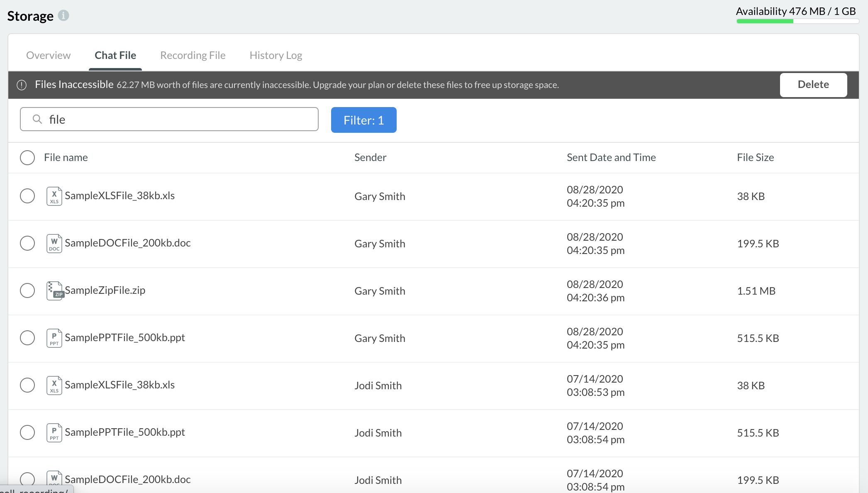This screenshot has width=868, height=493.
Task: Click the SampleZipFile.zip file name
Action: coord(105,290)
